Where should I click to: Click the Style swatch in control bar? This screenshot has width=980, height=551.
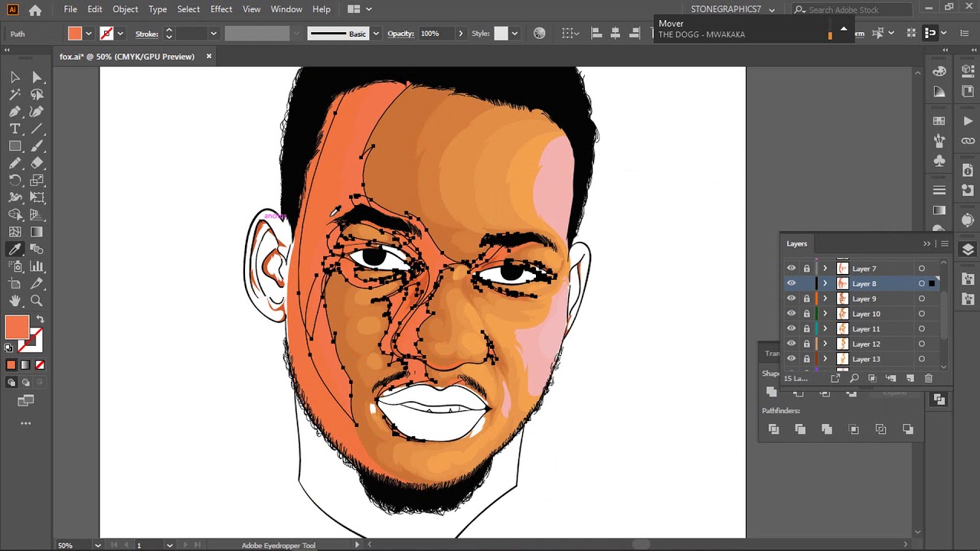501,34
